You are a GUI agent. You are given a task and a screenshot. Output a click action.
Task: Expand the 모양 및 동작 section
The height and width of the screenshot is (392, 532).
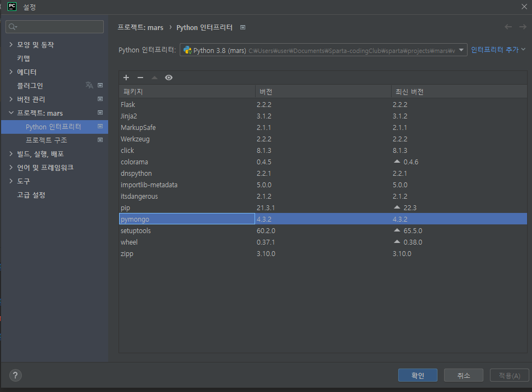11,44
